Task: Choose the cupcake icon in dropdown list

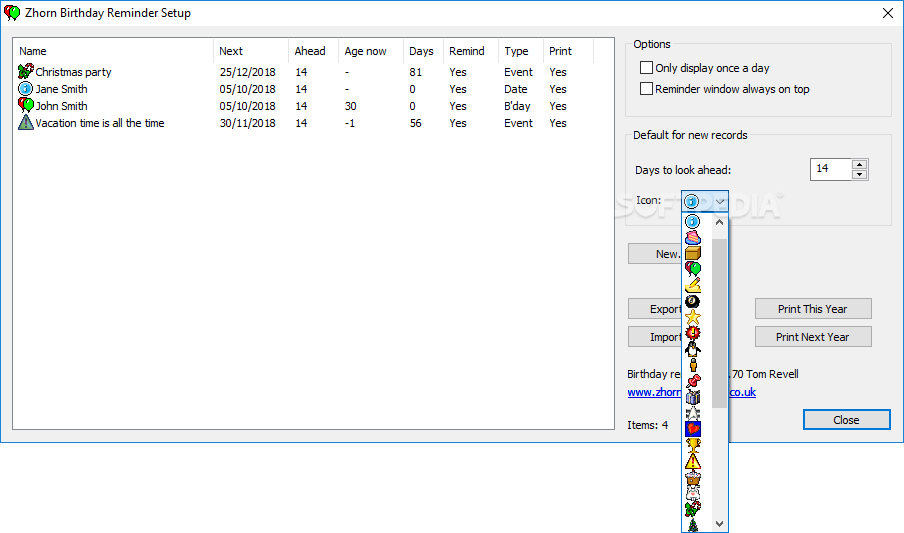Action: tap(692, 477)
